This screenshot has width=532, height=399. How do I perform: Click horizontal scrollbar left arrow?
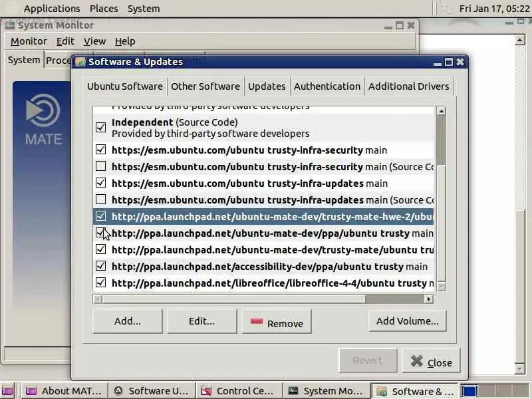(x=98, y=299)
